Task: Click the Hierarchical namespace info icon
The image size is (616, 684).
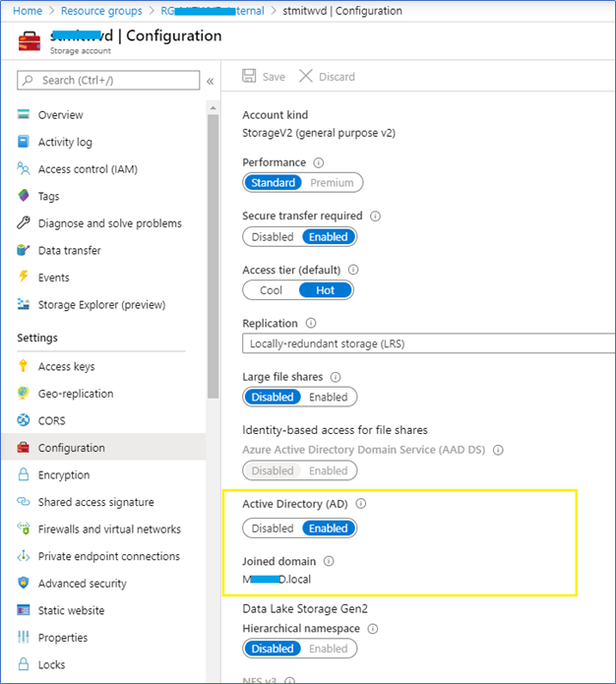Action: point(373,629)
